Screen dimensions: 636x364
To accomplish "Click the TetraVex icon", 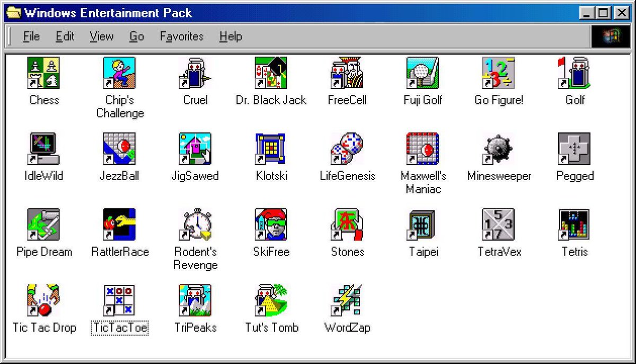I will [x=499, y=225].
